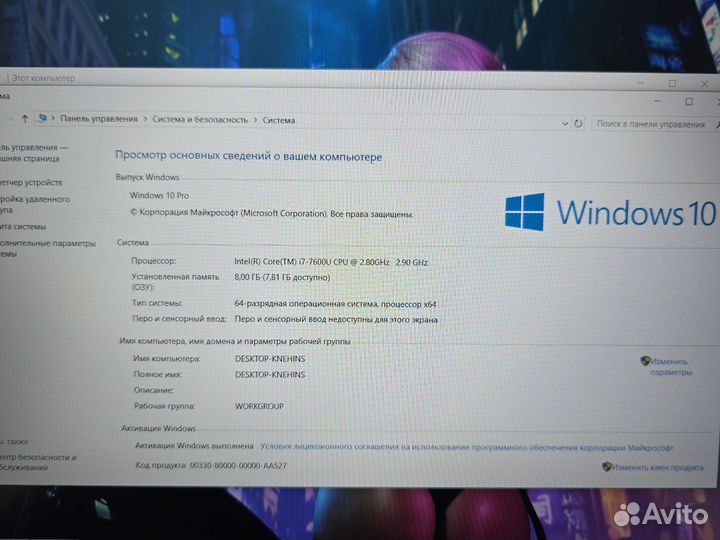Go to Control Panel home page link
Image resolution: width=720 pixels, height=540 pixels.
[x=34, y=153]
